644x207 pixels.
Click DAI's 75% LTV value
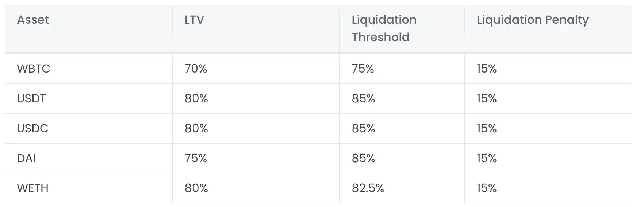coord(196,158)
